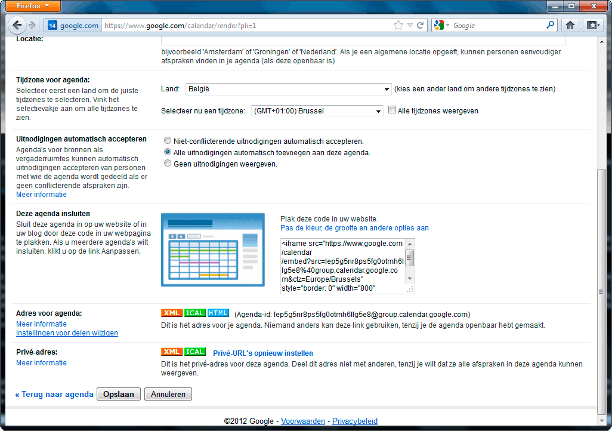612x431 pixels.
Task: Go to the Firefox home page icon
Action: click(x=570, y=25)
